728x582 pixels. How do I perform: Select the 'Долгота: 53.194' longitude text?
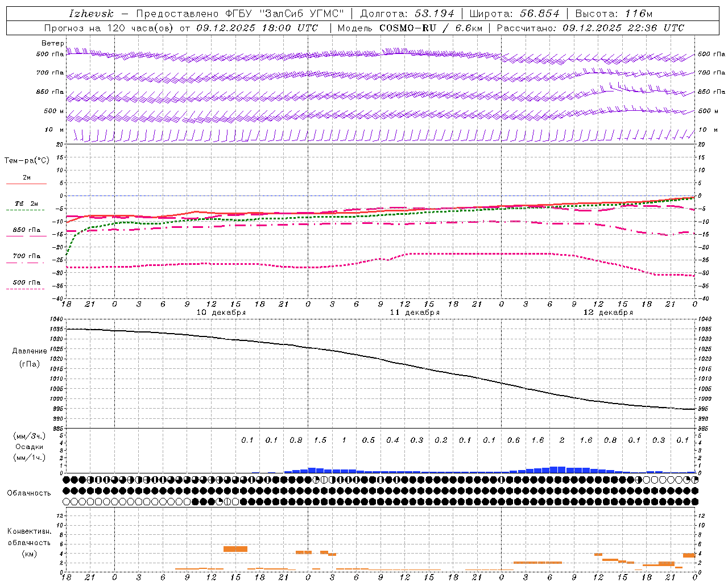407,14
